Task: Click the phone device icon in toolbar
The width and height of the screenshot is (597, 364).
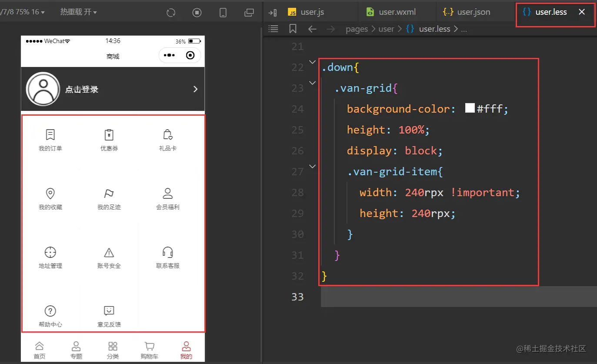Action: (223, 13)
